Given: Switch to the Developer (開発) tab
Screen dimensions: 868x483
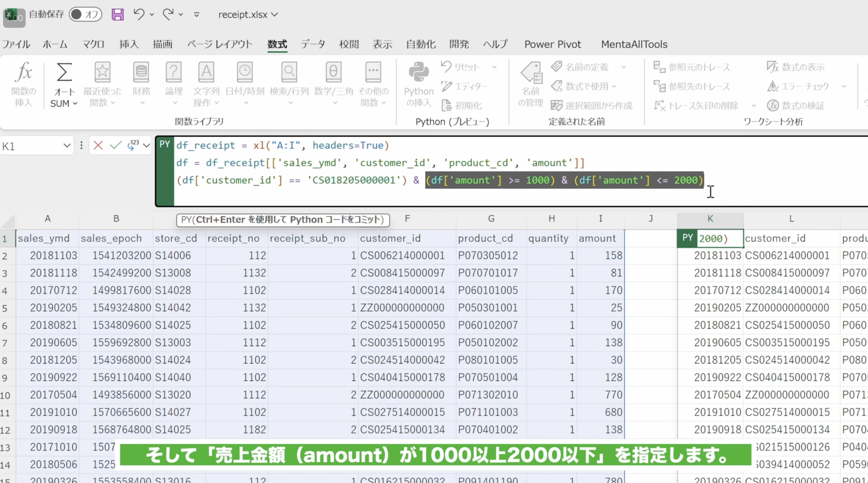Looking at the screenshot, I should click(459, 44).
